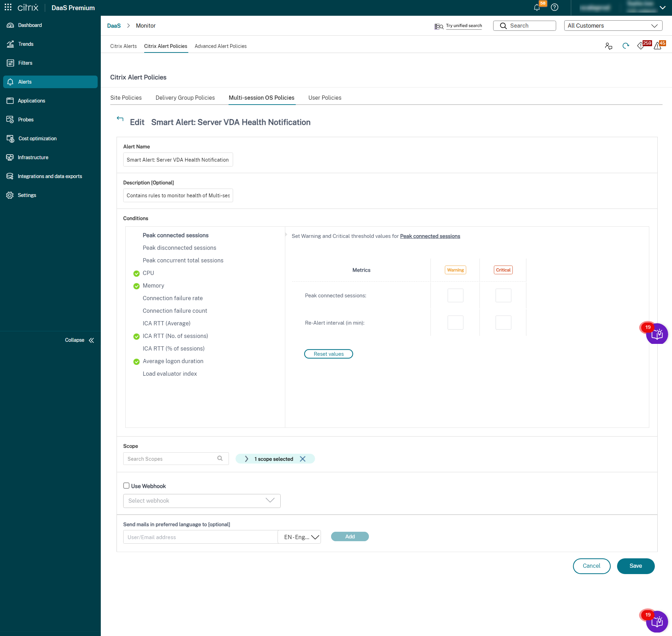Switch to Delivery Group Policies tab
This screenshot has height=636, width=672.
pyautogui.click(x=185, y=98)
